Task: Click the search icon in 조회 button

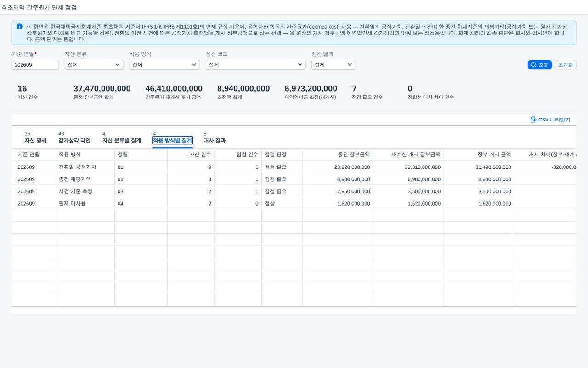Action: 533,65
